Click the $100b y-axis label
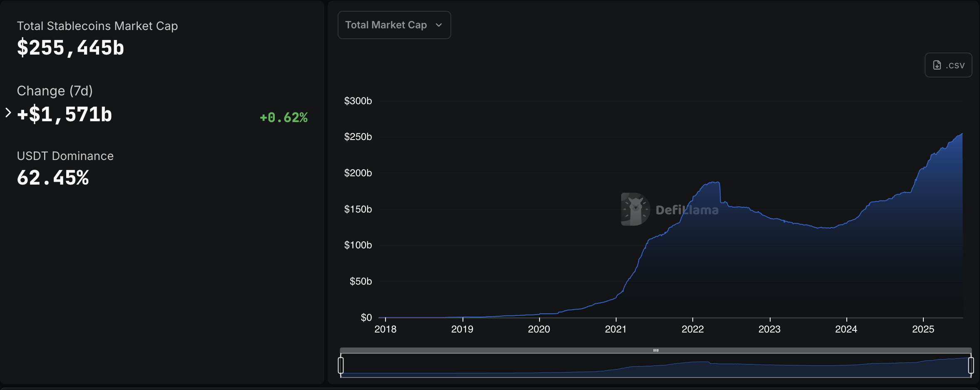The image size is (980, 390). (358, 245)
